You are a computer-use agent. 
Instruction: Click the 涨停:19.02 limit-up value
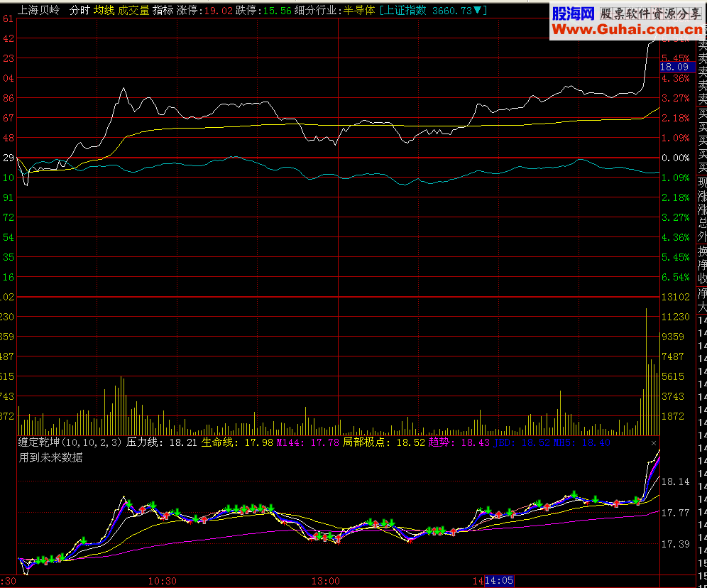click(204, 11)
